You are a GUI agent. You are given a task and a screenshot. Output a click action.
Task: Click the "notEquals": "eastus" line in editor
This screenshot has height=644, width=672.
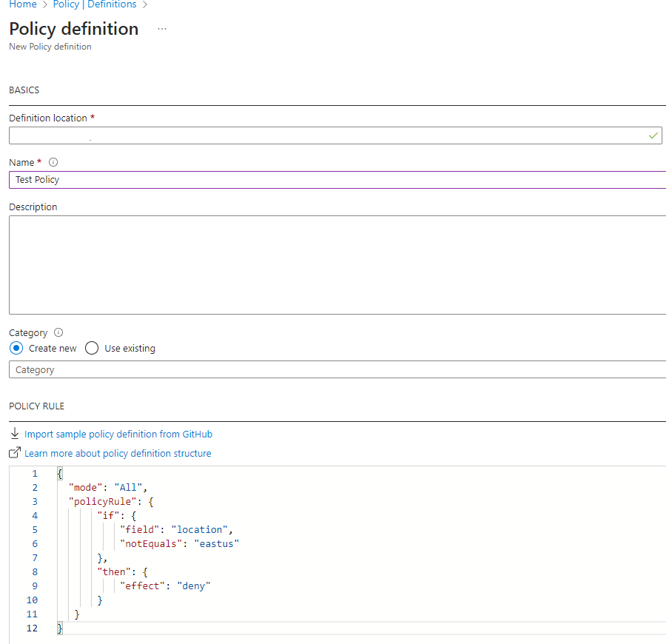(x=180, y=544)
